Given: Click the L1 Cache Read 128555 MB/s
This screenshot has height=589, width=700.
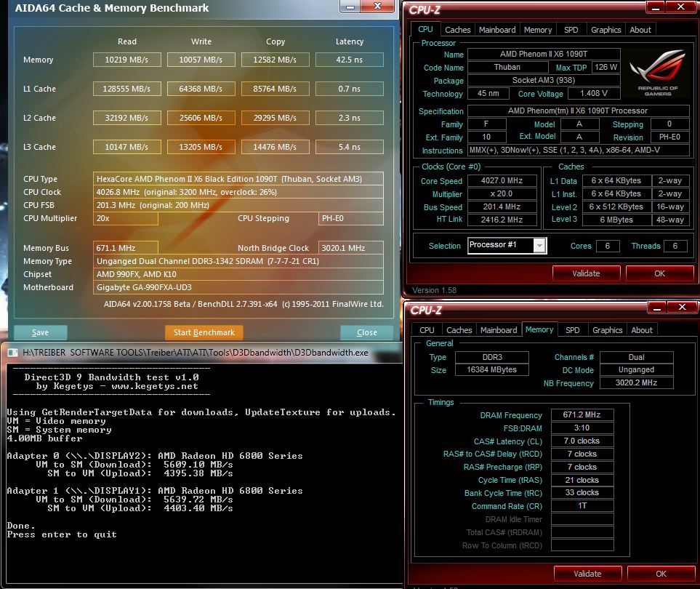Looking at the screenshot, I should (x=126, y=89).
